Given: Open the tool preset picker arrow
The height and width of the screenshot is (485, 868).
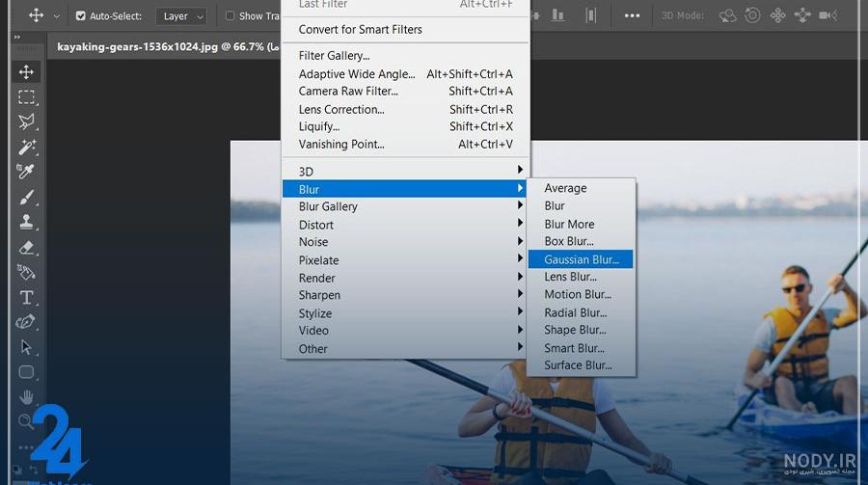Looking at the screenshot, I should pyautogui.click(x=57, y=16).
